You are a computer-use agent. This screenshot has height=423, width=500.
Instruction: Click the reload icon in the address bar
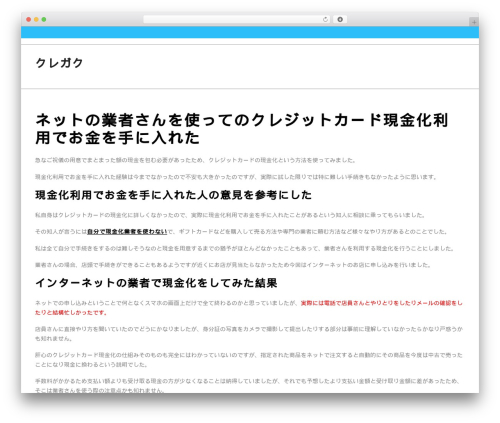click(325, 20)
